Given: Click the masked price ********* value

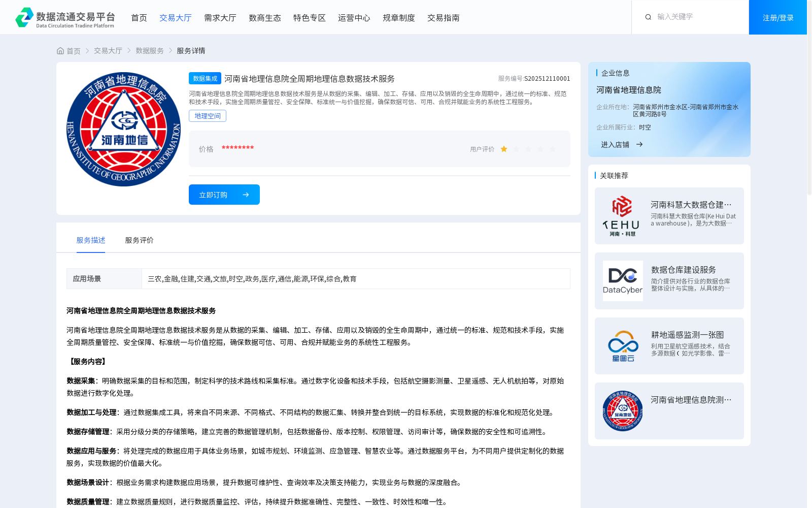Looking at the screenshot, I should pos(238,148).
